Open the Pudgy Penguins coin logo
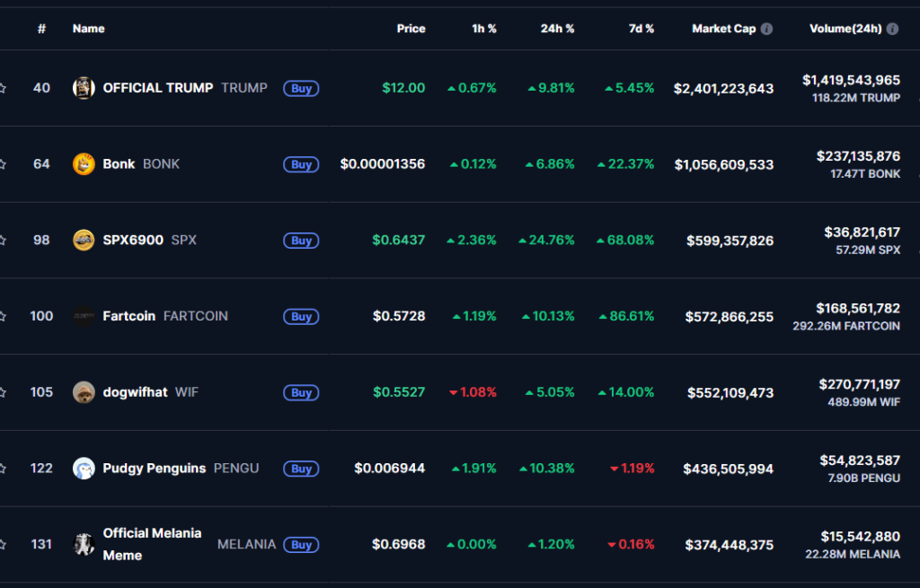920x588 pixels. (84, 469)
